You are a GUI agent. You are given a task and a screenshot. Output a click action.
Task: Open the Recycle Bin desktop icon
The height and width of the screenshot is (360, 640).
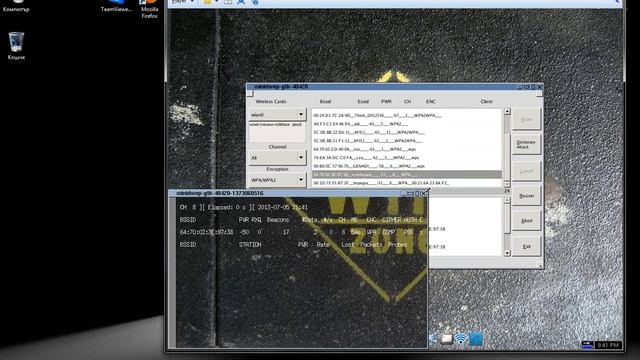tap(16, 45)
